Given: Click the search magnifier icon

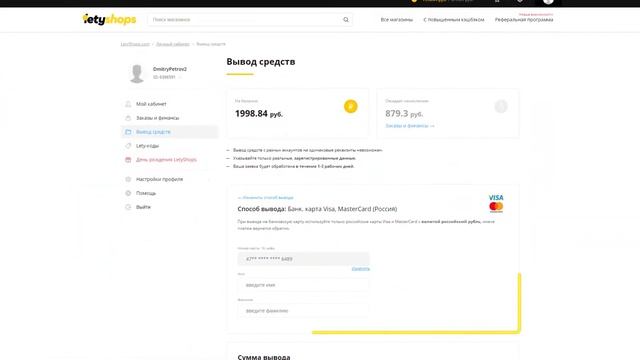Looking at the screenshot, I should pos(346,20).
